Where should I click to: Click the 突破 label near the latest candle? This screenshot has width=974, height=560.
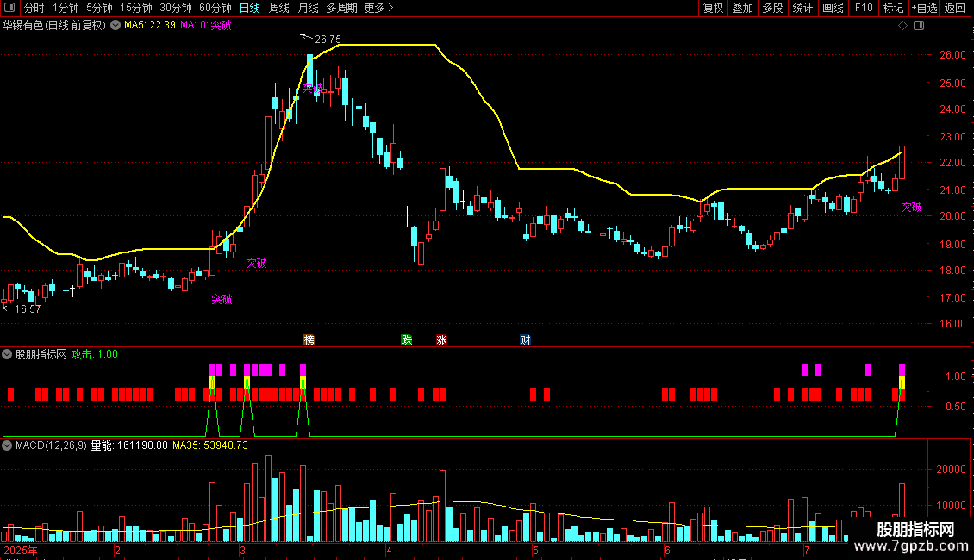(911, 208)
